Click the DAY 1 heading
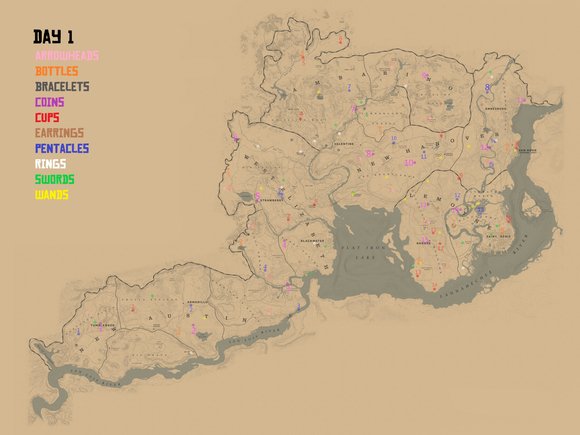This screenshot has width=580, height=435. point(54,37)
